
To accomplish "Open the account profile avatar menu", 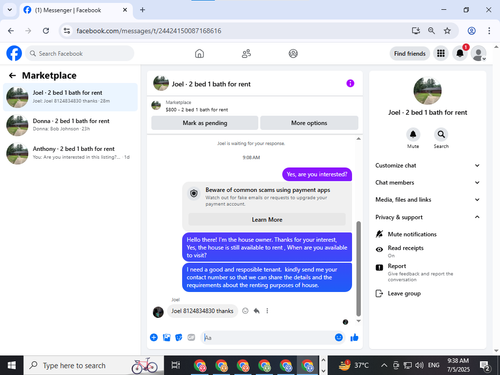I will pyautogui.click(x=478, y=53).
